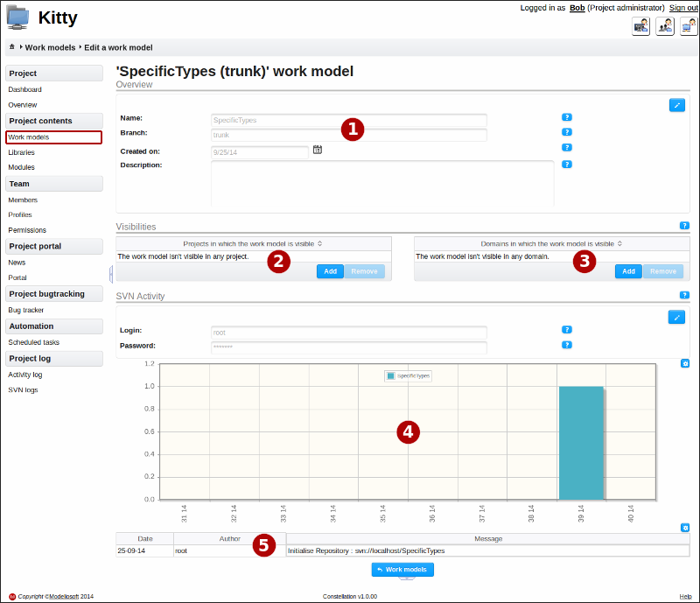Click the Author column header
Screen dimensions: 700x603
click(x=230, y=539)
